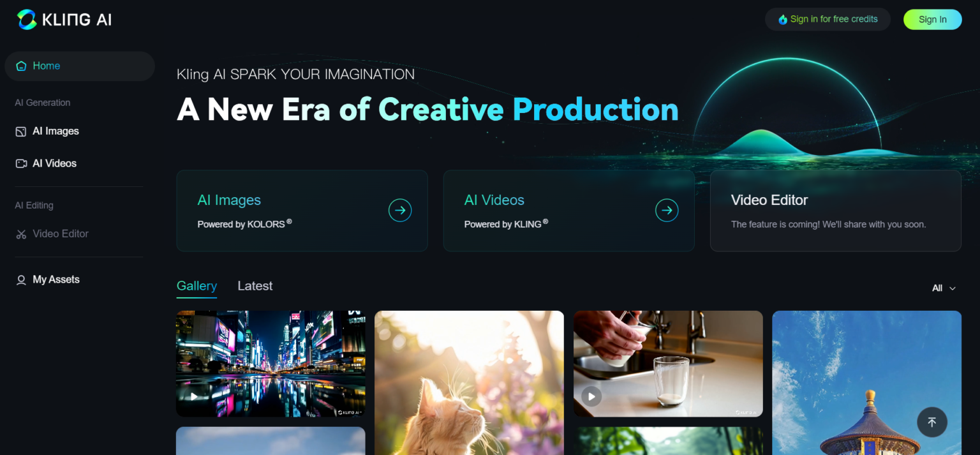Open the Temple of Heaven thumbnail
The width and height of the screenshot is (980, 455).
(866, 383)
